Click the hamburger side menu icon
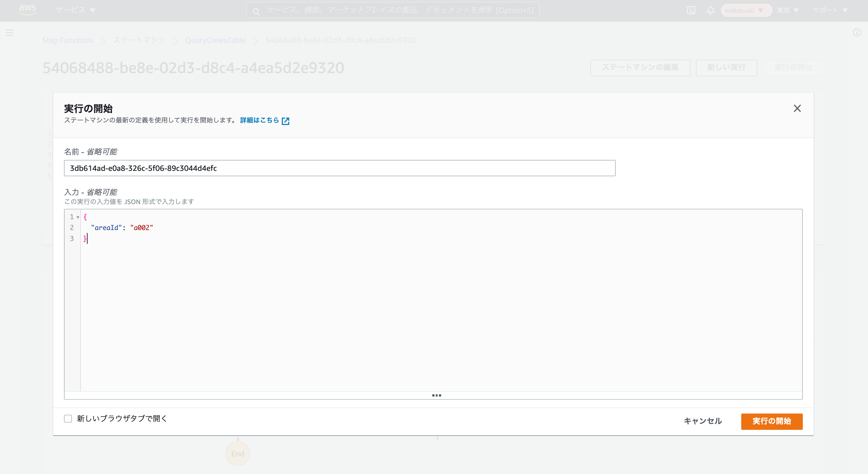The width and height of the screenshot is (868, 474). coord(10,32)
